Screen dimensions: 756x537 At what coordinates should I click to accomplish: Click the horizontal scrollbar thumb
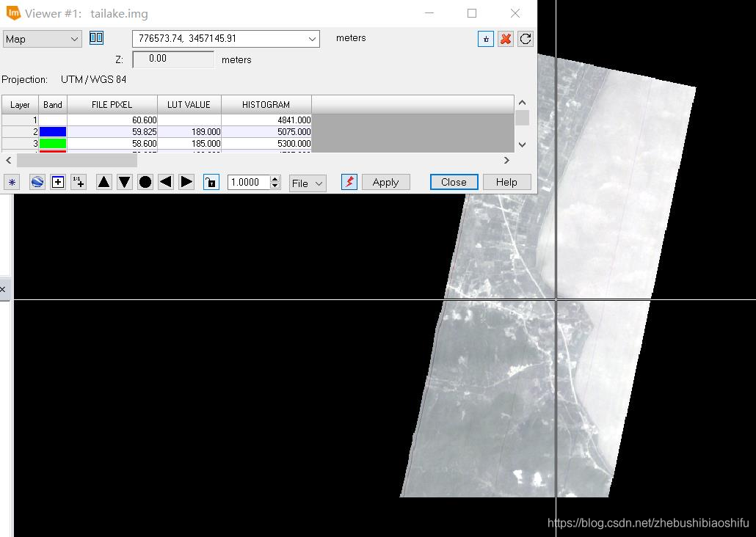[77, 161]
